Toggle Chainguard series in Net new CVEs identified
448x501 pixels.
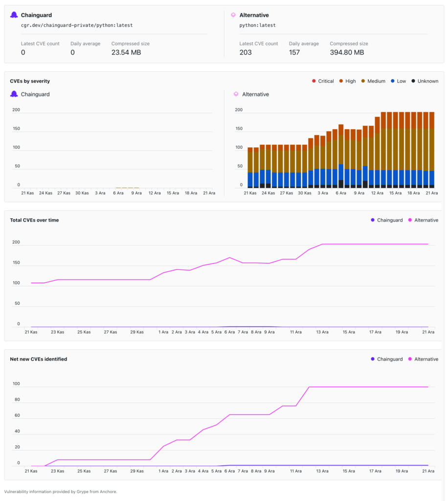389,359
